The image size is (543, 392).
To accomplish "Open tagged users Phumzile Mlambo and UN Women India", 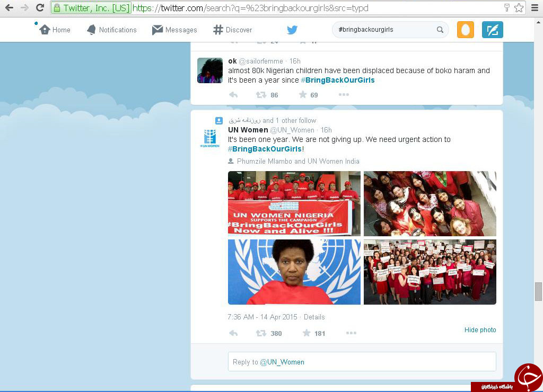I will coord(298,161).
